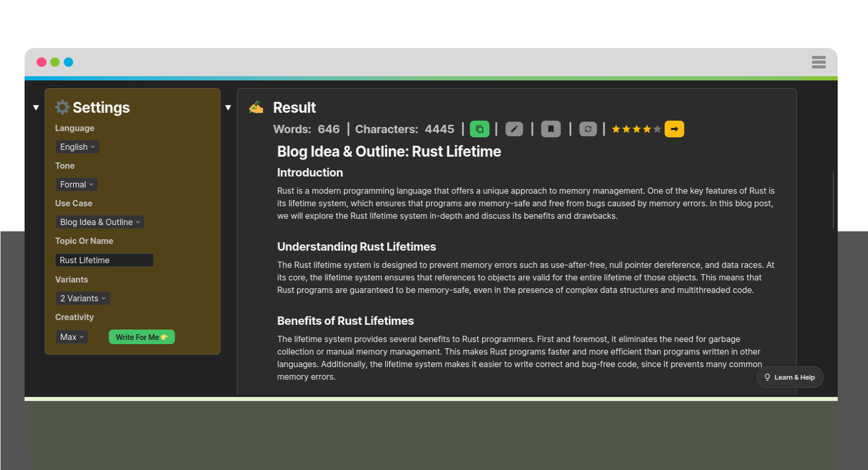
Task: Edit the result using the pencil icon
Action: [514, 129]
